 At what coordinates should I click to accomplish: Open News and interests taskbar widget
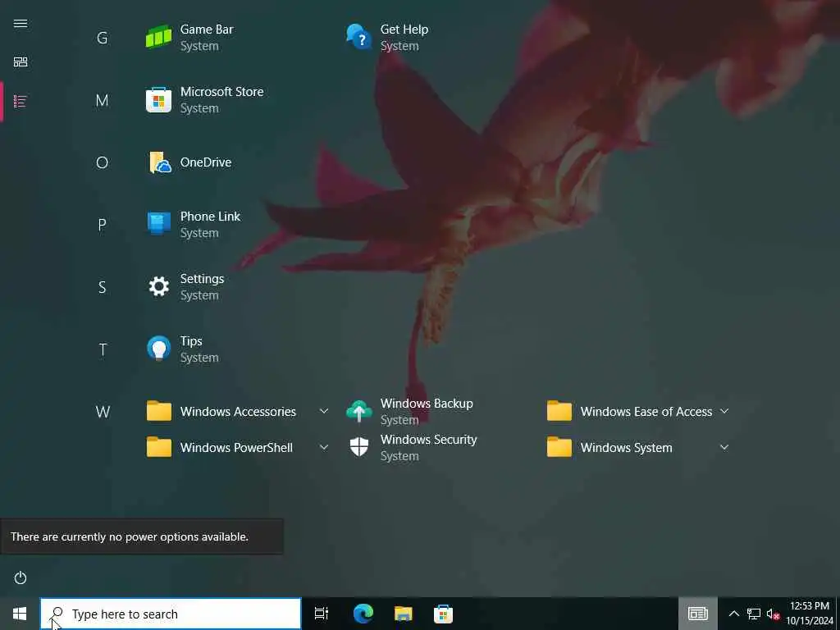tap(698, 614)
